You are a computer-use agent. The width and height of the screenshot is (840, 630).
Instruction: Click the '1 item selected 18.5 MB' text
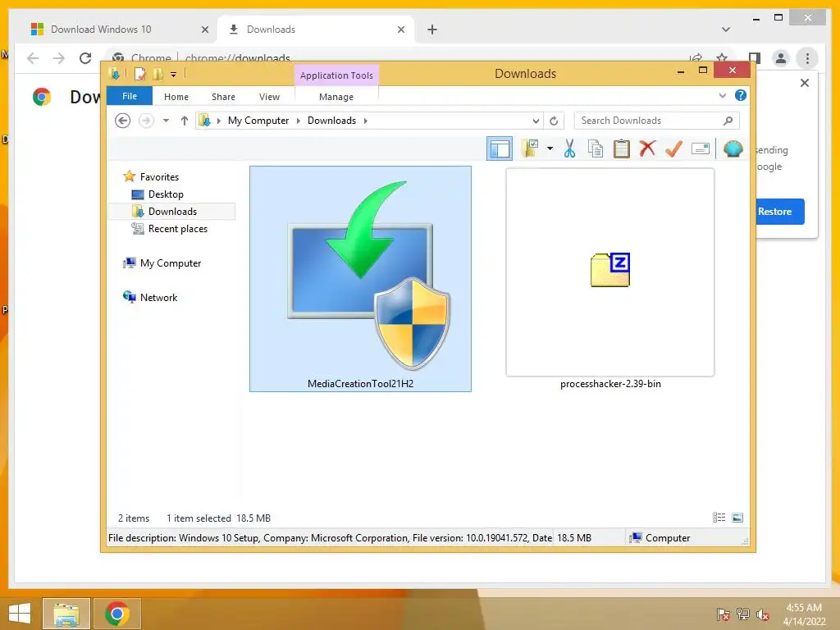pyautogui.click(x=218, y=518)
